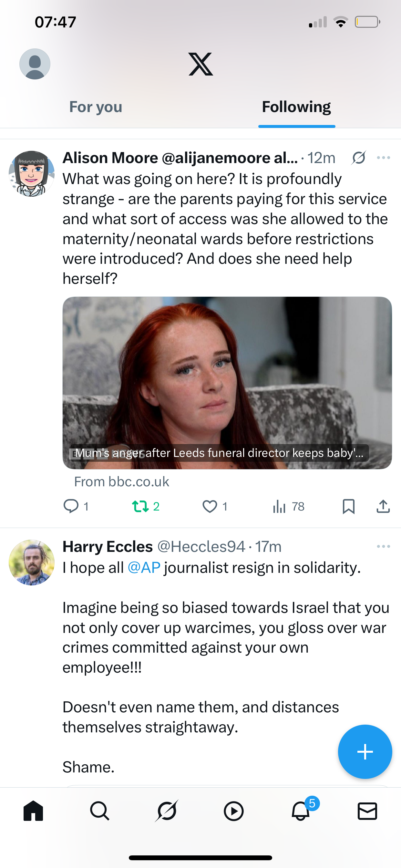The height and width of the screenshot is (868, 401).
Task: Open the @AP mention link
Action: coord(144,568)
